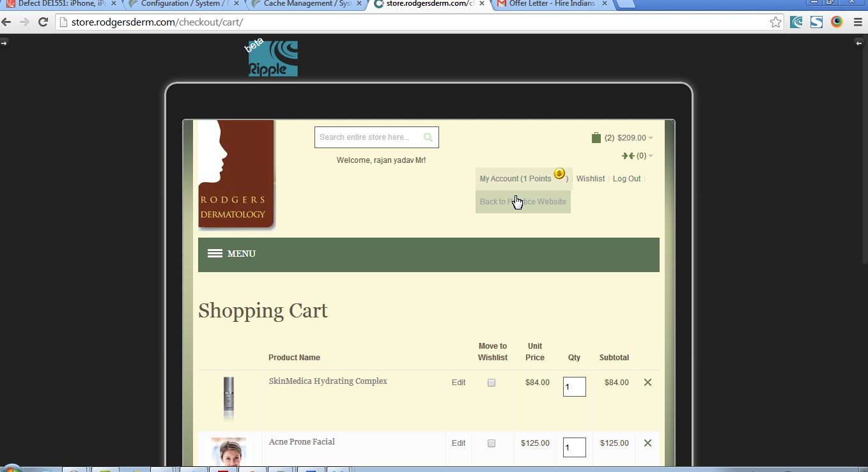This screenshot has height=472, width=868.
Task: Collapse the left Ripple panel arrow
Action: 4,43
